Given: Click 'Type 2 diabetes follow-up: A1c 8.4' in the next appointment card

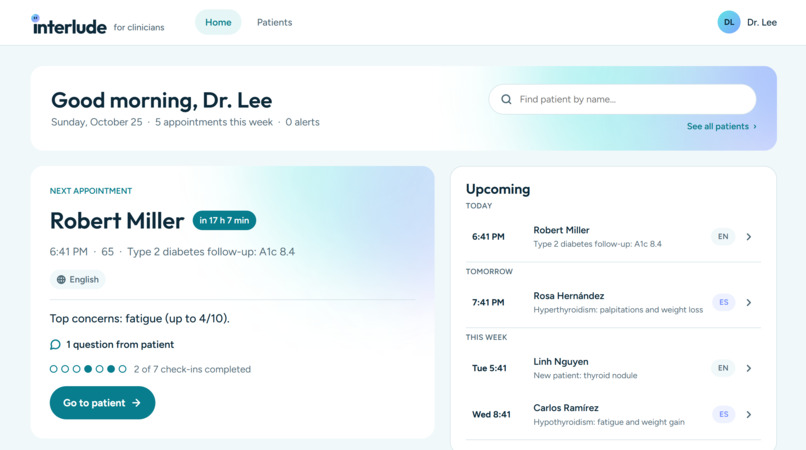Looking at the screenshot, I should click(211, 252).
